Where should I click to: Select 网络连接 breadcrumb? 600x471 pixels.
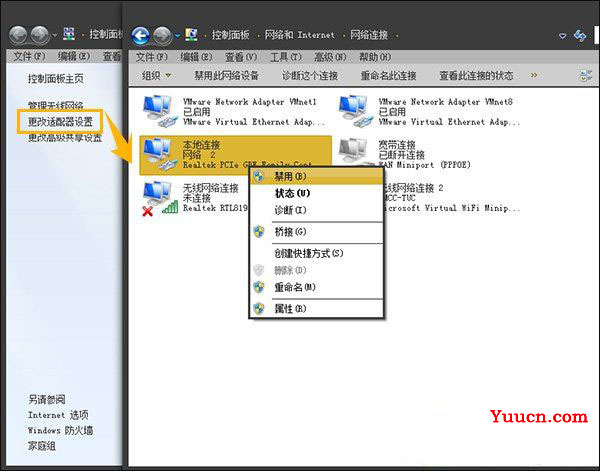pyautogui.click(x=369, y=35)
